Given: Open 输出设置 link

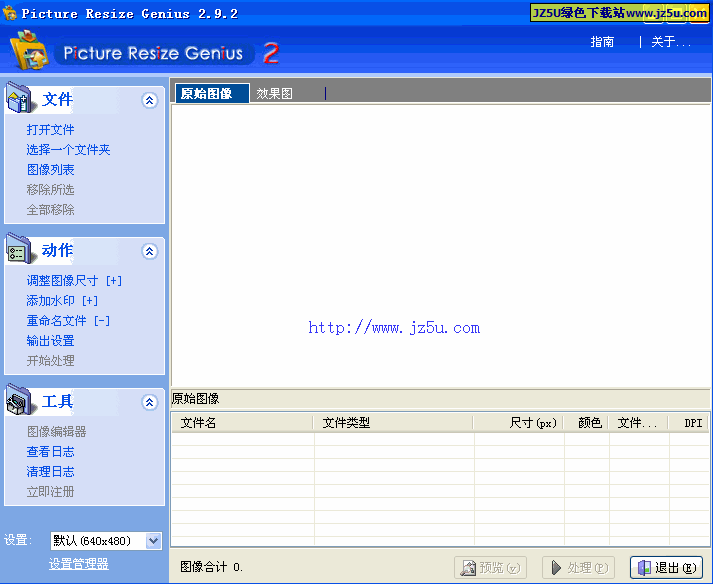Looking at the screenshot, I should (x=50, y=341).
